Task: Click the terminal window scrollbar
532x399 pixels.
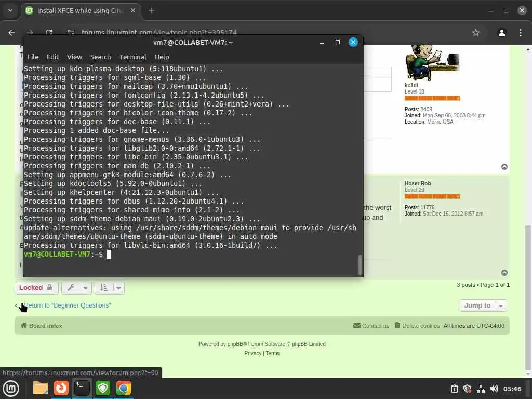Action: point(360,265)
